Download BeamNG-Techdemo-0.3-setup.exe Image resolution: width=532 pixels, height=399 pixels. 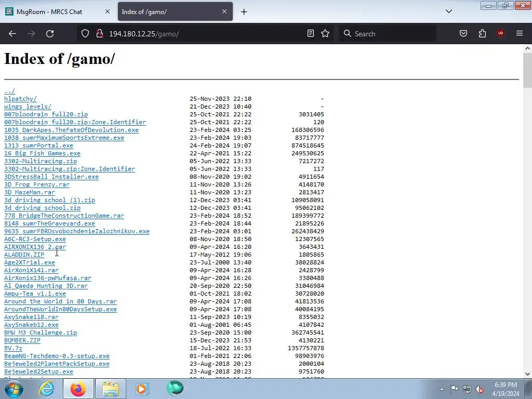point(57,356)
